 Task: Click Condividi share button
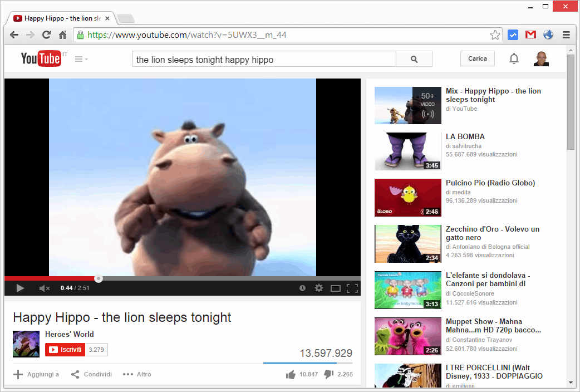(91, 374)
